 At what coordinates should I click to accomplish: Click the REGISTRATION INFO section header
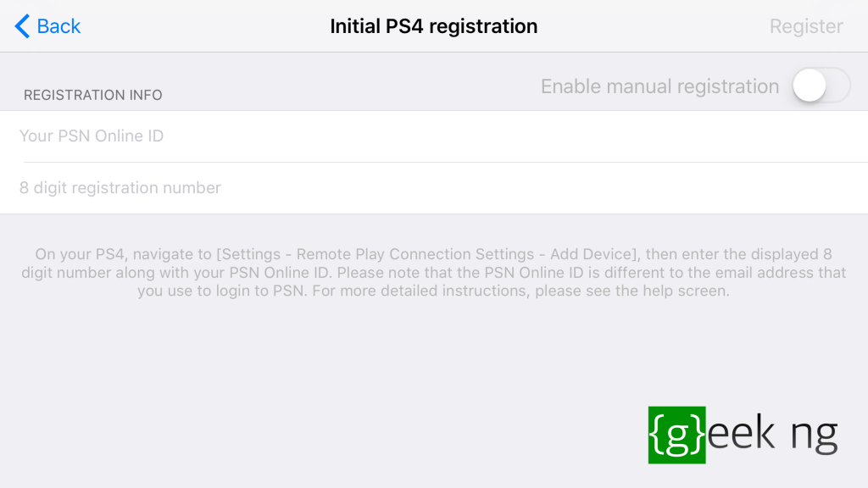[x=93, y=95]
